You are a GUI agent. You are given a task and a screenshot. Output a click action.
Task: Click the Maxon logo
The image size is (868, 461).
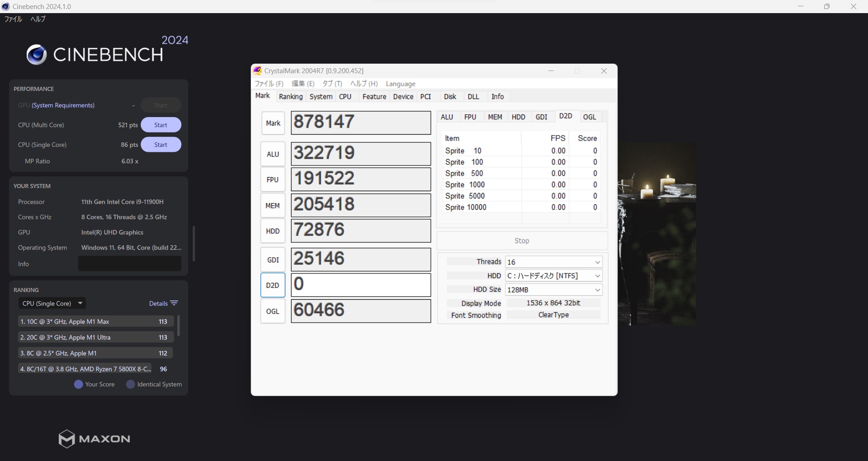[94, 438]
